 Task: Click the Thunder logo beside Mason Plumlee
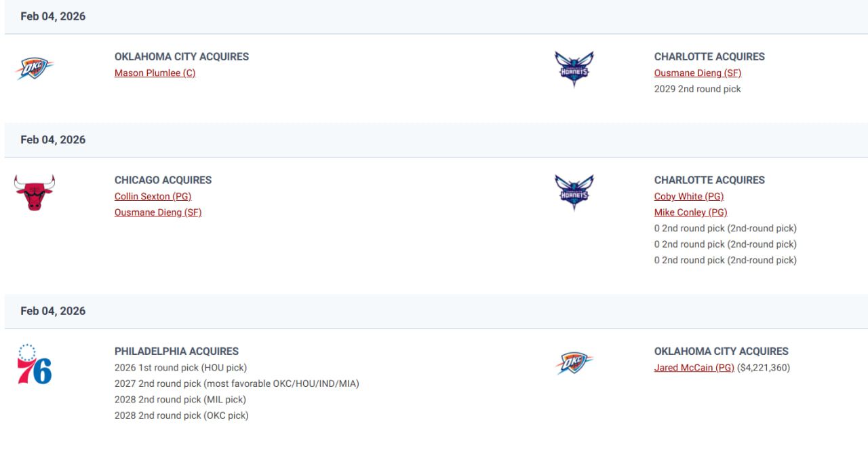click(35, 68)
